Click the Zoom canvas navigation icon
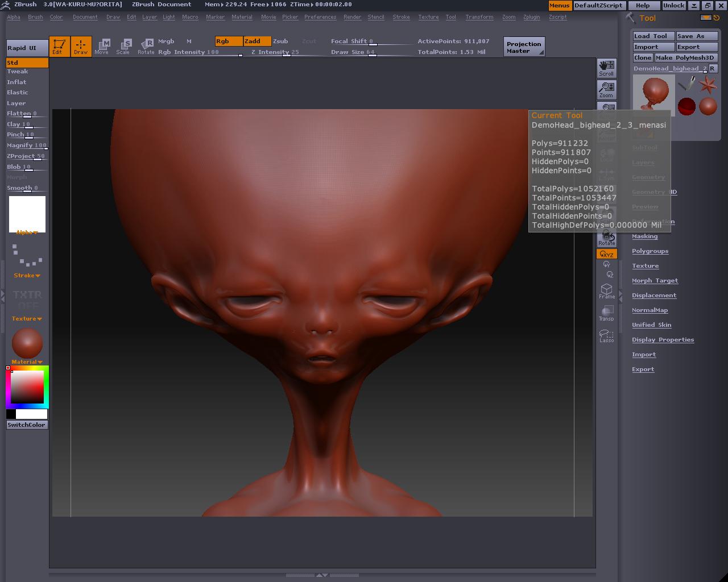This screenshot has width=728, height=582. (606, 90)
